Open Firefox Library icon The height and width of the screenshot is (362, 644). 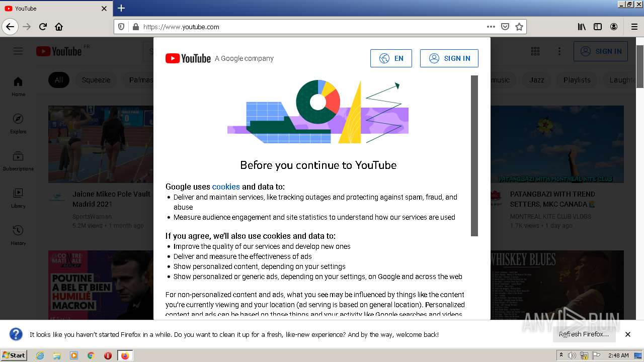(x=582, y=27)
